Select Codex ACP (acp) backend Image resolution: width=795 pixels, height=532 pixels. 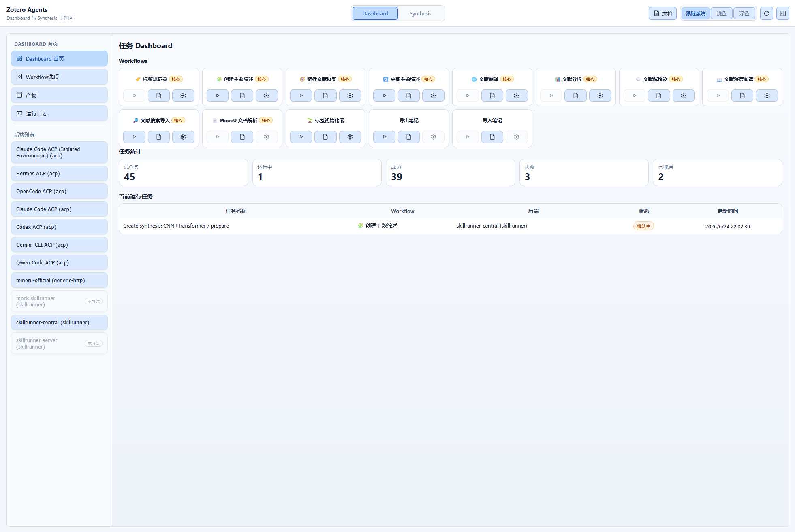[59, 227]
